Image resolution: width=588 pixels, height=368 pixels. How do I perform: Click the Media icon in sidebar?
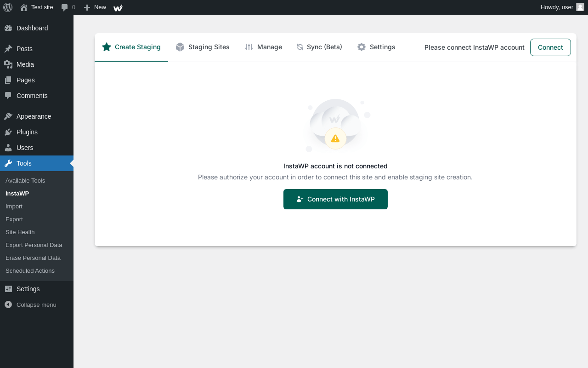pos(8,64)
